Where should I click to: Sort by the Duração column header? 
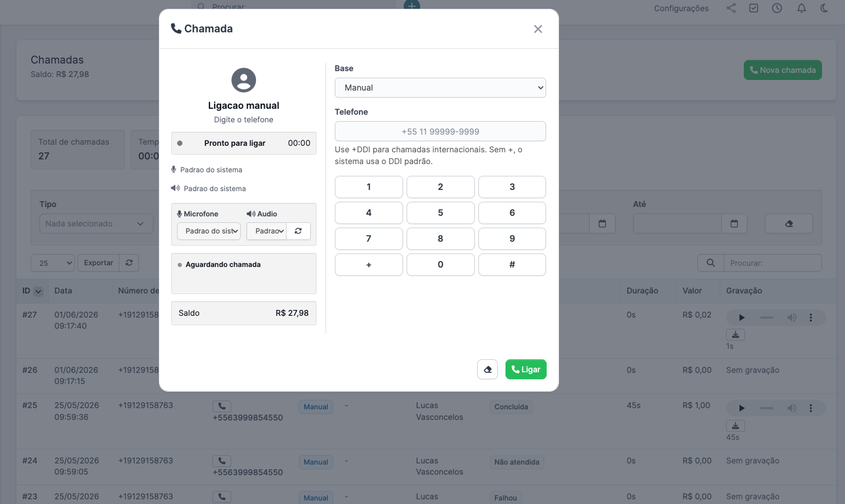coord(642,291)
